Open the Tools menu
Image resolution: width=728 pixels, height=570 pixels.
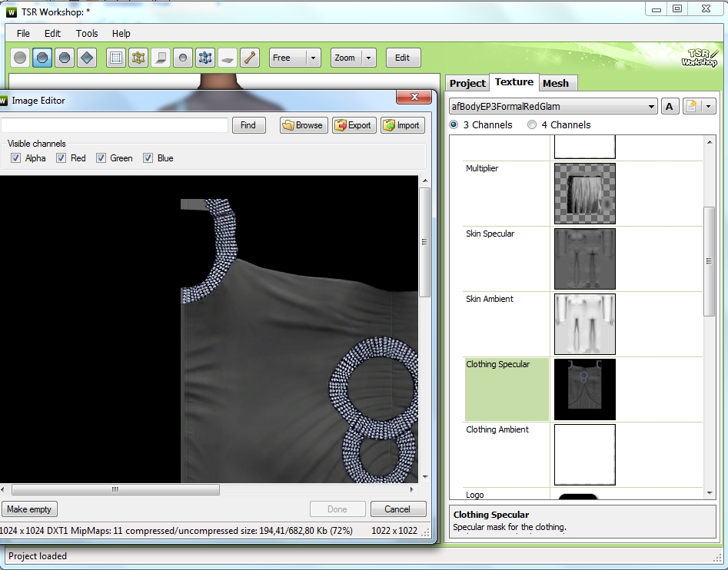point(87,33)
